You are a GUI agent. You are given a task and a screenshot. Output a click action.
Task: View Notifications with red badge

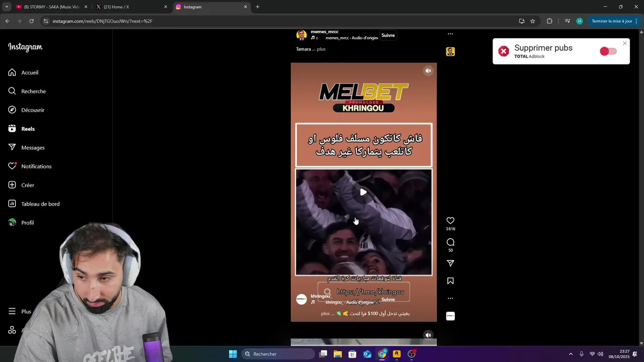coord(30,166)
